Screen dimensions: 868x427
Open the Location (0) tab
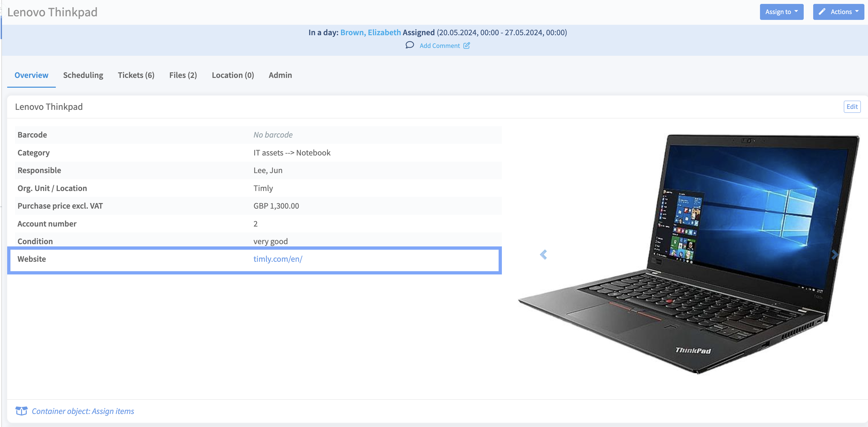click(233, 75)
